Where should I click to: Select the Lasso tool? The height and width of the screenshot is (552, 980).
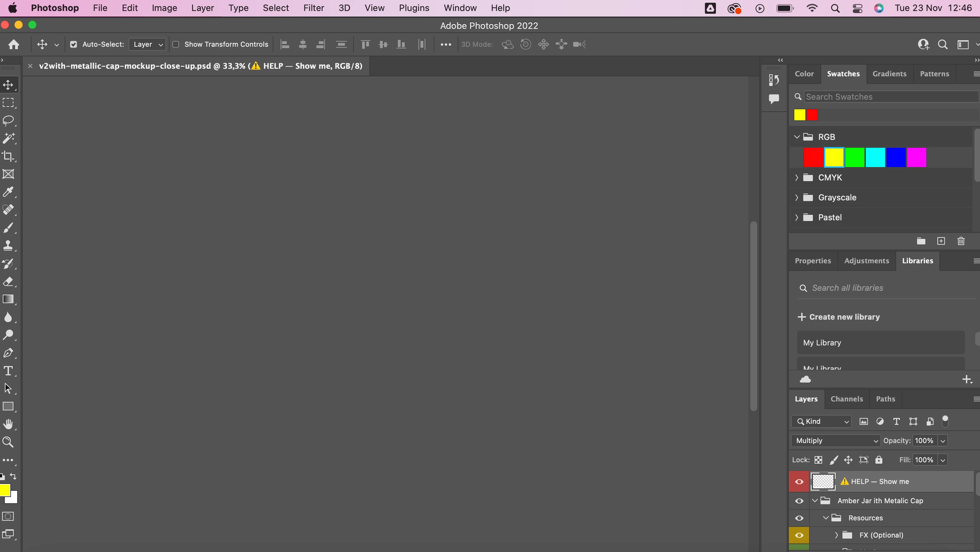pos(8,121)
